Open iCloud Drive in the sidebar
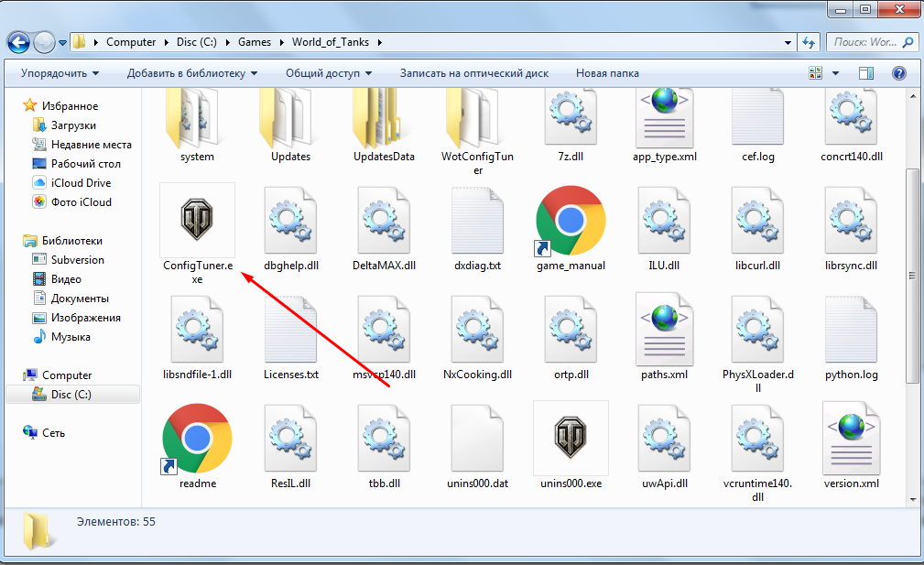Image resolution: width=924 pixels, height=565 pixels. pyautogui.click(x=72, y=182)
